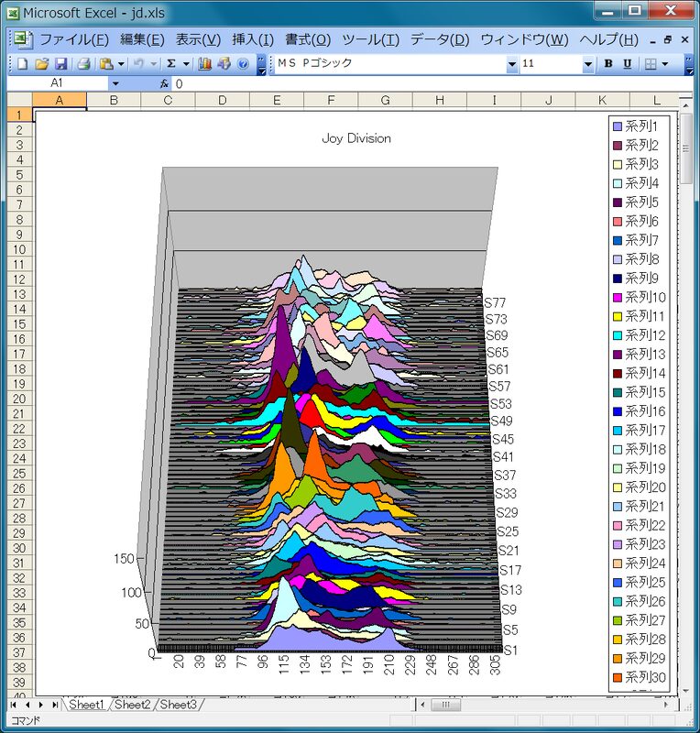The image size is (700, 733).
Task: Open the 編集(E) menu
Action: click(142, 39)
